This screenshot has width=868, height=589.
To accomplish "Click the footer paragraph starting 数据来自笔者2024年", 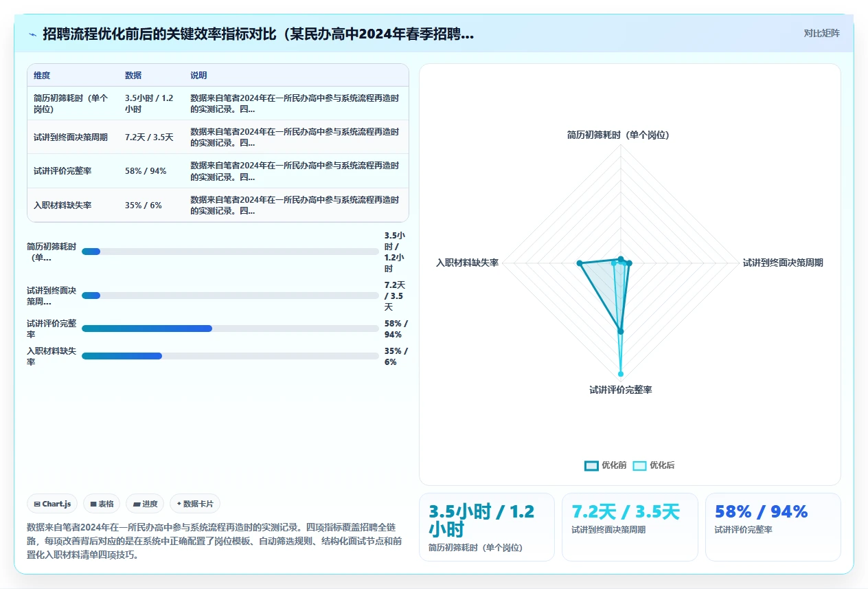I will coord(214,541).
